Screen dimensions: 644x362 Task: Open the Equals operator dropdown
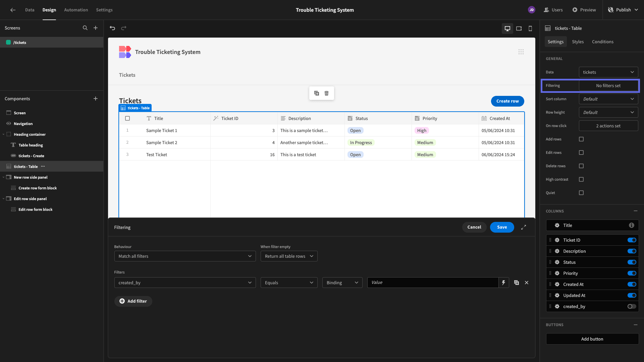click(x=289, y=283)
